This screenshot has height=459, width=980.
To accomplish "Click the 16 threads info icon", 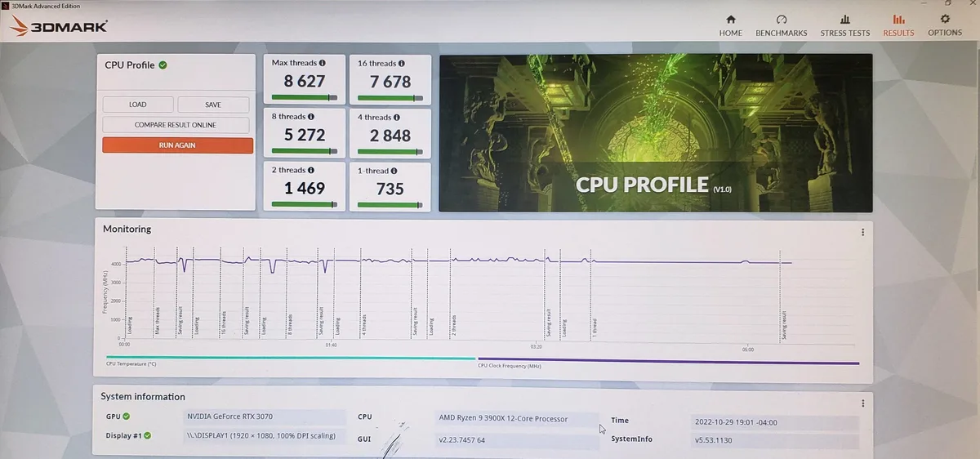I will point(403,63).
